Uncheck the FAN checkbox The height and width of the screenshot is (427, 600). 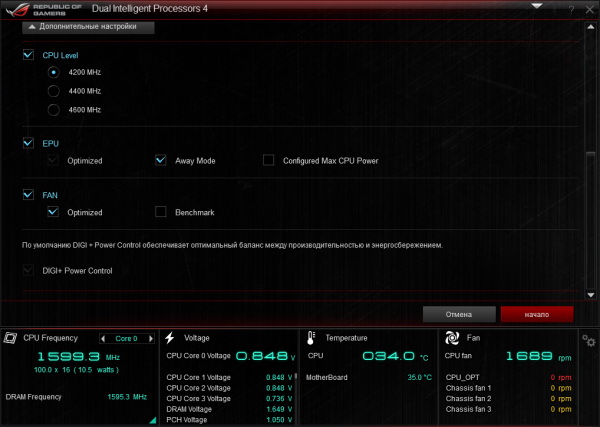28,195
